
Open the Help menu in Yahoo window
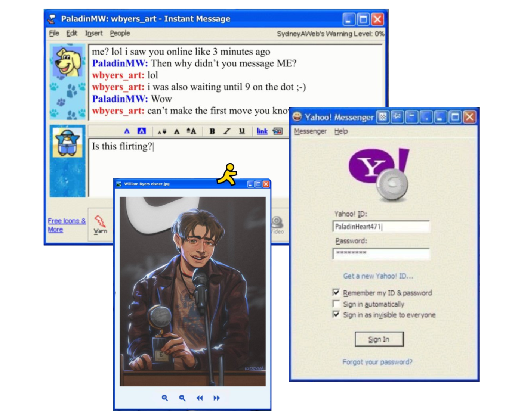[x=341, y=131]
